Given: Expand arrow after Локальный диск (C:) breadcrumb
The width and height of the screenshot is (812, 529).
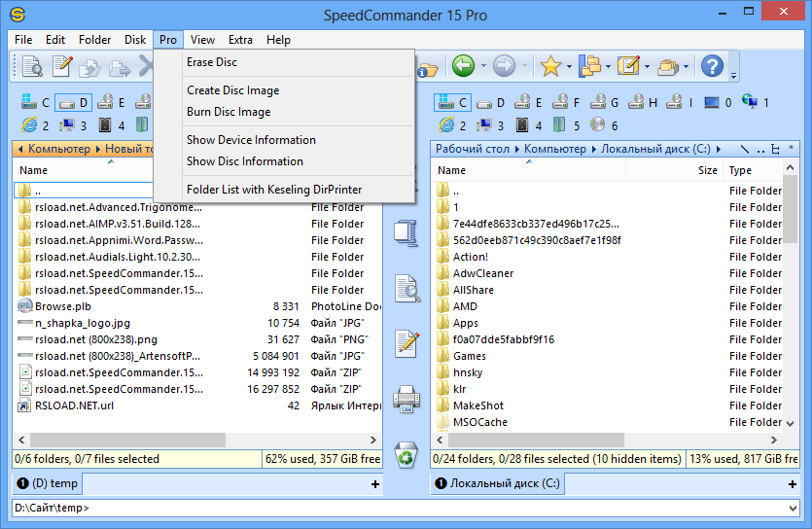Looking at the screenshot, I should click(719, 149).
